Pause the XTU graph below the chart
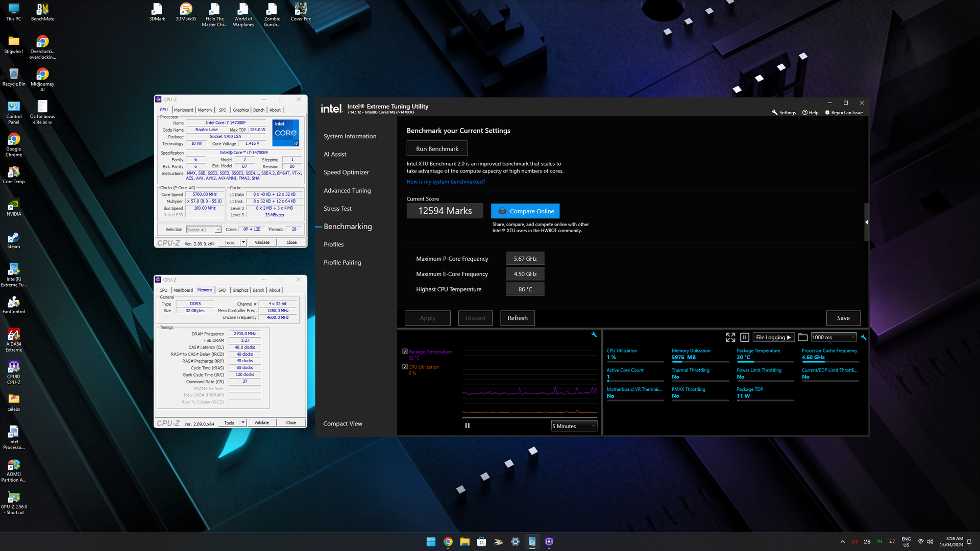The image size is (980, 551). click(x=467, y=425)
